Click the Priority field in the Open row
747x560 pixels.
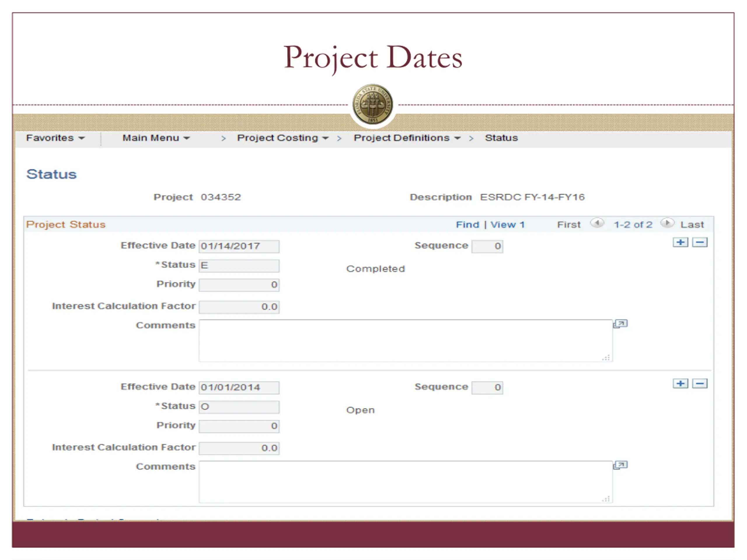click(x=239, y=426)
